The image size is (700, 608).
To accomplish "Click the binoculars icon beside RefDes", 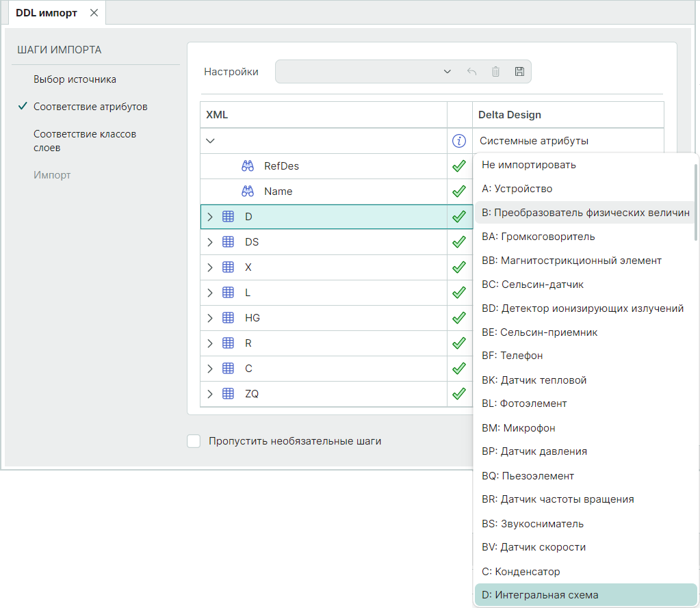I will tap(248, 166).
